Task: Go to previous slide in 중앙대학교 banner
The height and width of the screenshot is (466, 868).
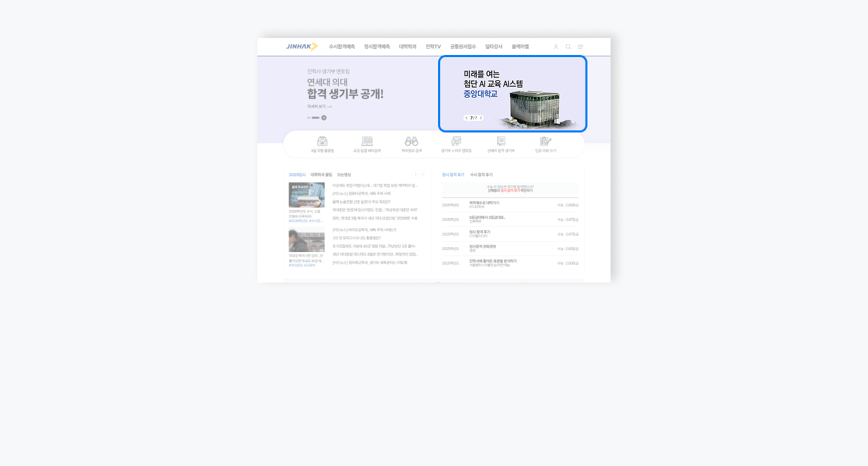Action: (467, 118)
